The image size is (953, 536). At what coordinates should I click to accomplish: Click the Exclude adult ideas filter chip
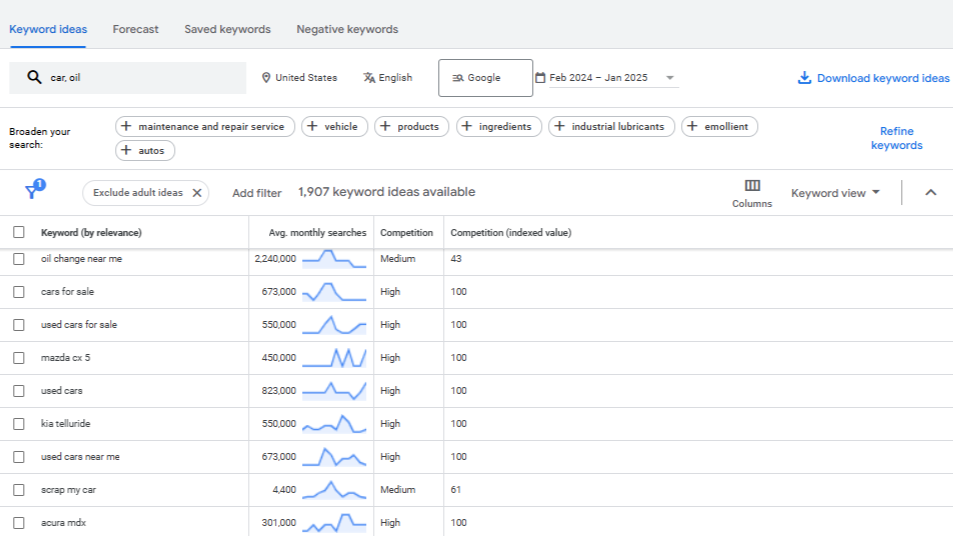[x=145, y=193]
